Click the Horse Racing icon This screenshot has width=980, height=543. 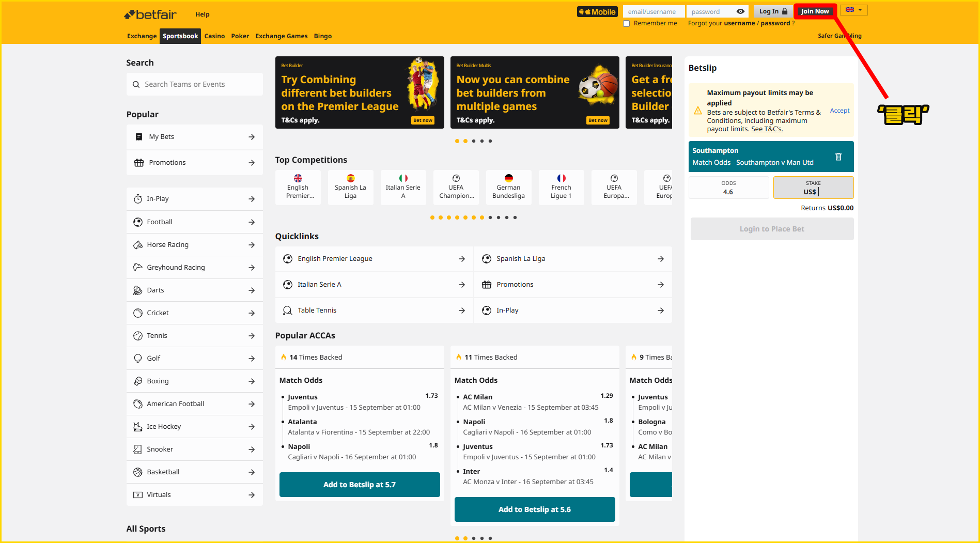[138, 245]
